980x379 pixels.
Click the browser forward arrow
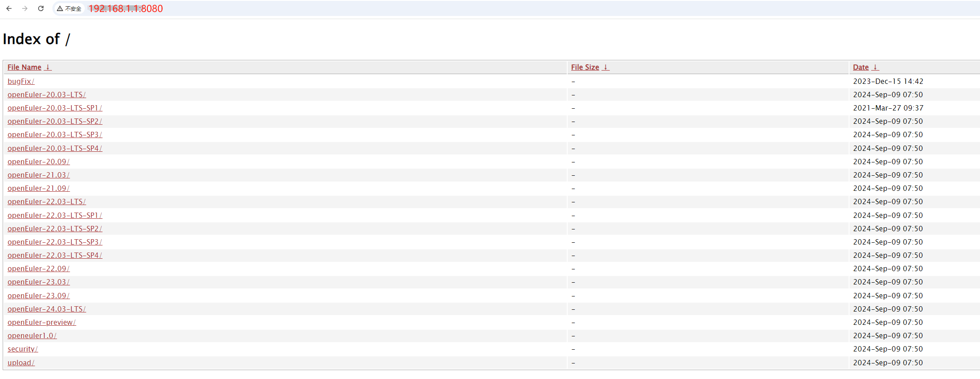[x=25, y=8]
